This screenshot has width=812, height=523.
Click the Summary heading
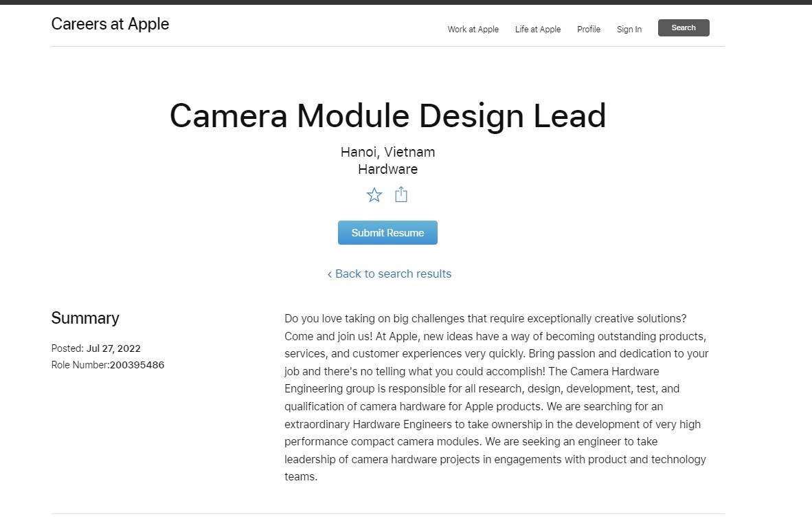85,318
